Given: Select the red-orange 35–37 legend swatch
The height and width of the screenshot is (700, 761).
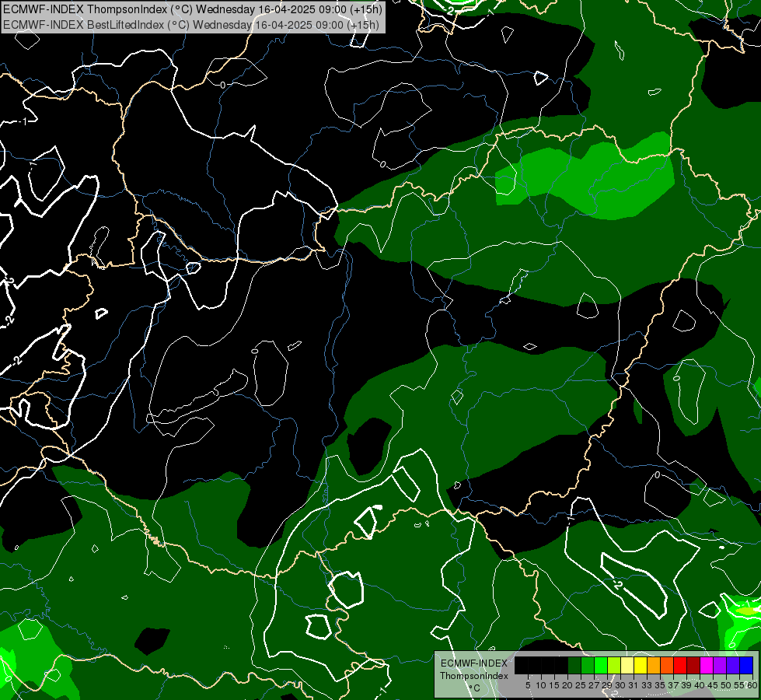Looking at the screenshot, I should coord(667,665).
